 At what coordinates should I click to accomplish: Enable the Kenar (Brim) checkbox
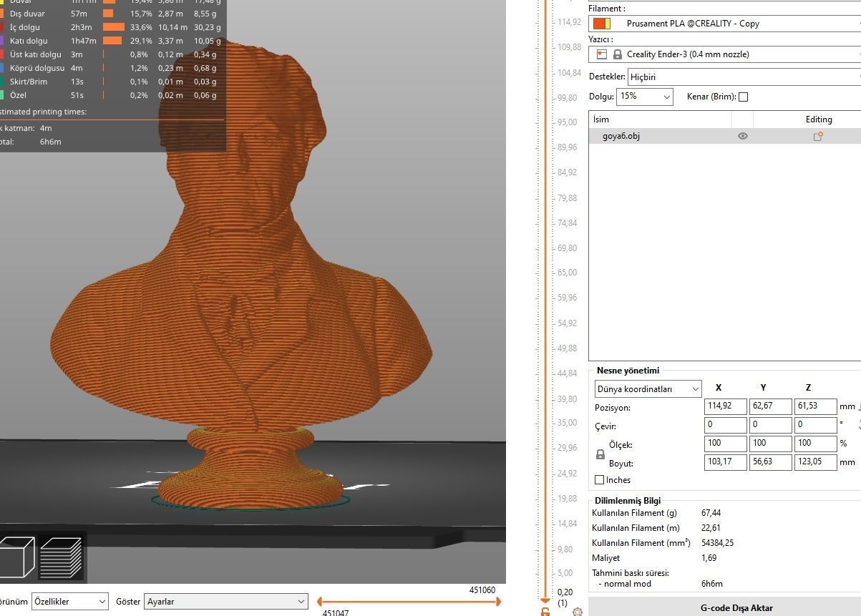743,97
